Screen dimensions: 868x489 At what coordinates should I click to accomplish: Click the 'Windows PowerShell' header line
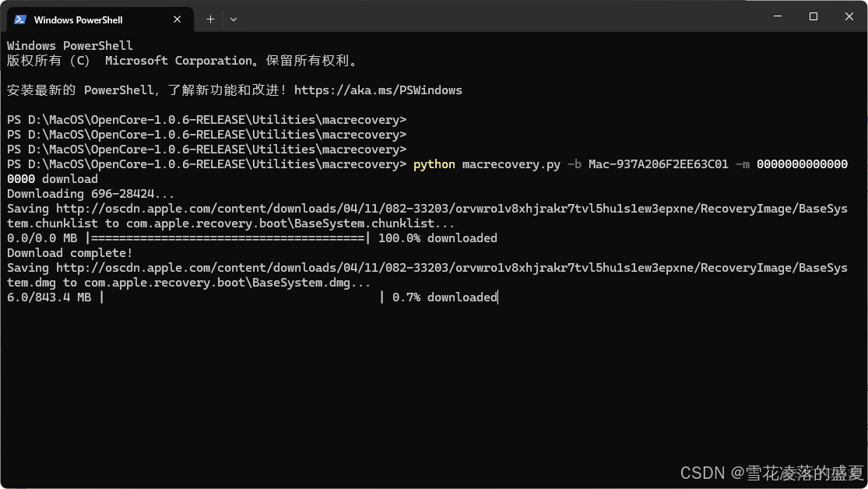[x=70, y=46]
